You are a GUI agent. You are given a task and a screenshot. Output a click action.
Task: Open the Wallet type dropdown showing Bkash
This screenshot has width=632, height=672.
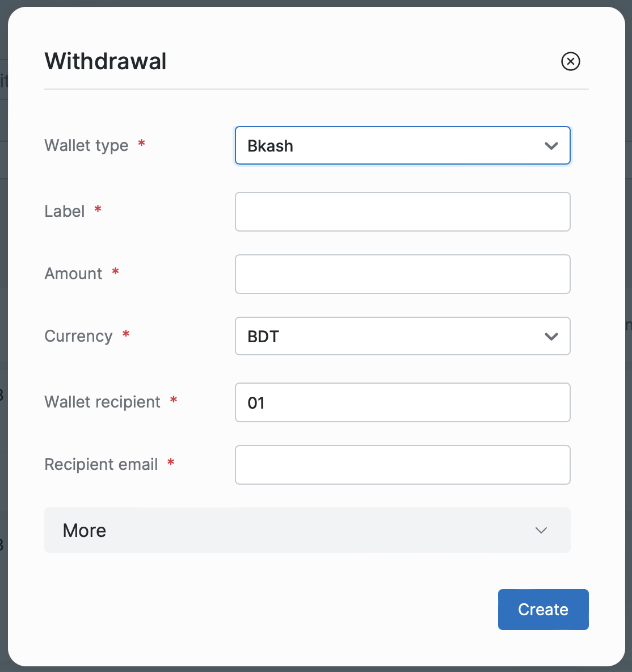[x=391, y=146]
